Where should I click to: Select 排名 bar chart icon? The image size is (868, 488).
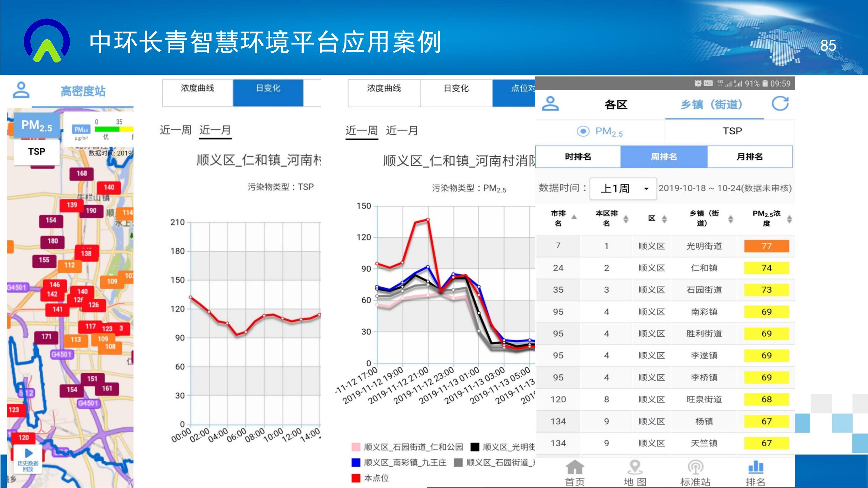(x=755, y=467)
